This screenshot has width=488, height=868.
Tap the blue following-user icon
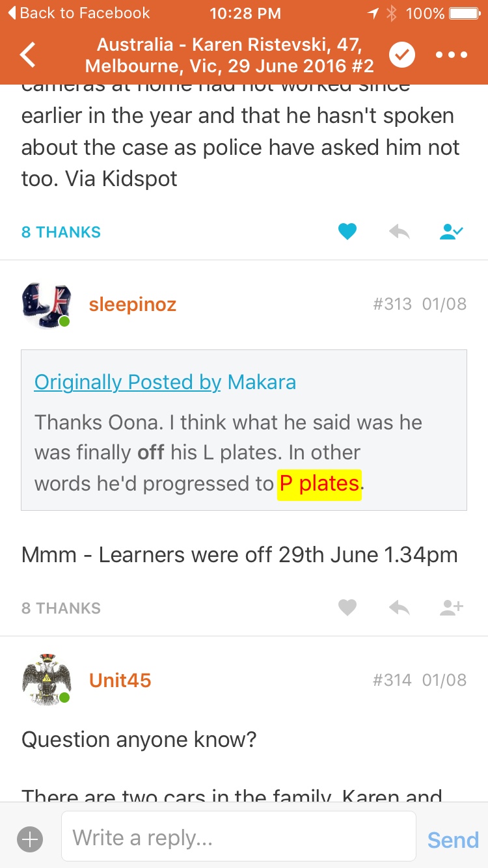[x=451, y=232]
